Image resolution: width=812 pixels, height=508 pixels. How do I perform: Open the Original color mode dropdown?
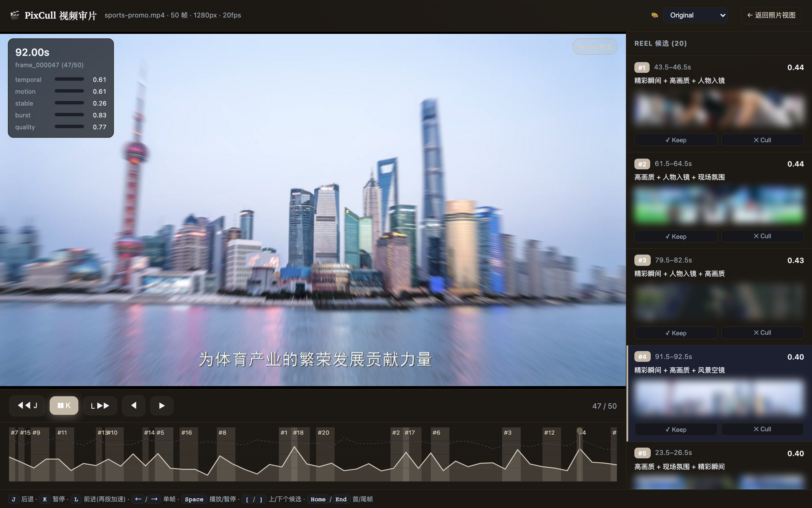tap(695, 15)
